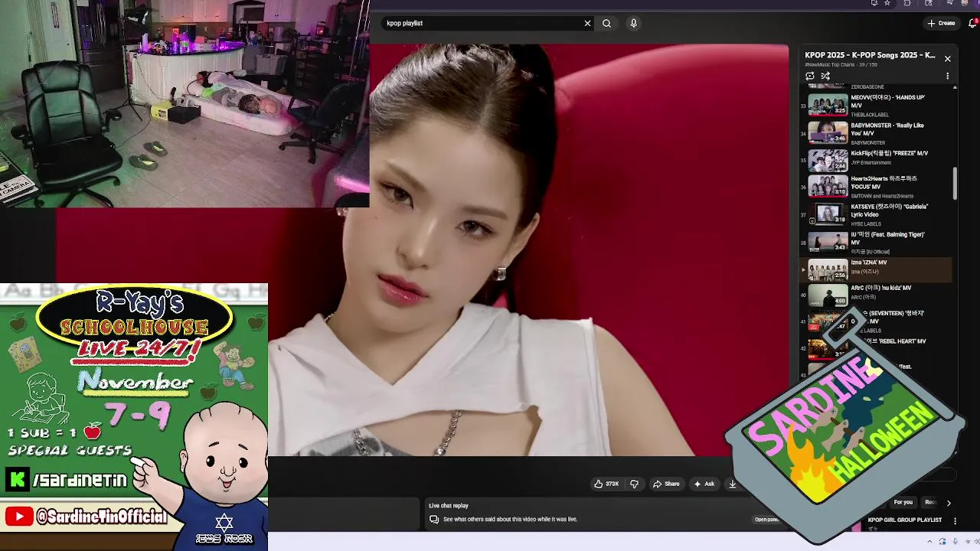Open the ARrC 'nu kidz' thumbnail

tap(828, 295)
